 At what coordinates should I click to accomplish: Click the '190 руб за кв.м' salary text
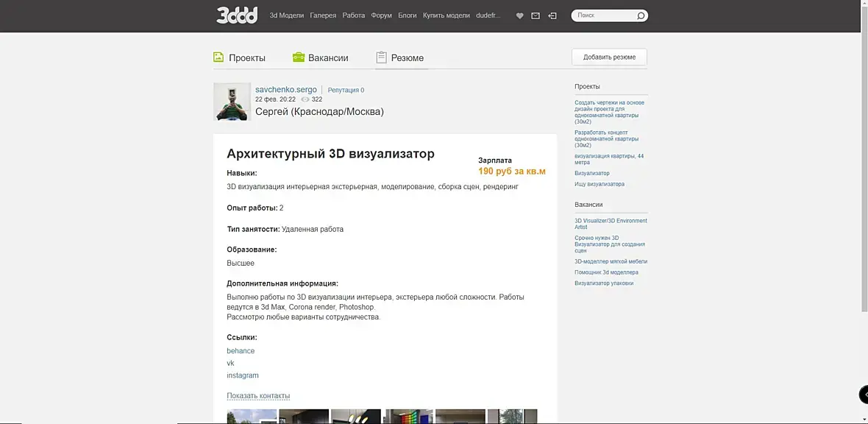(x=512, y=172)
